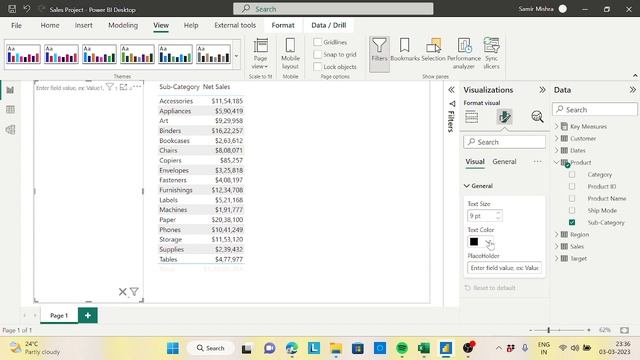Toggle the Filters pane button in ribbon
The image size is (640, 360).
379,53
